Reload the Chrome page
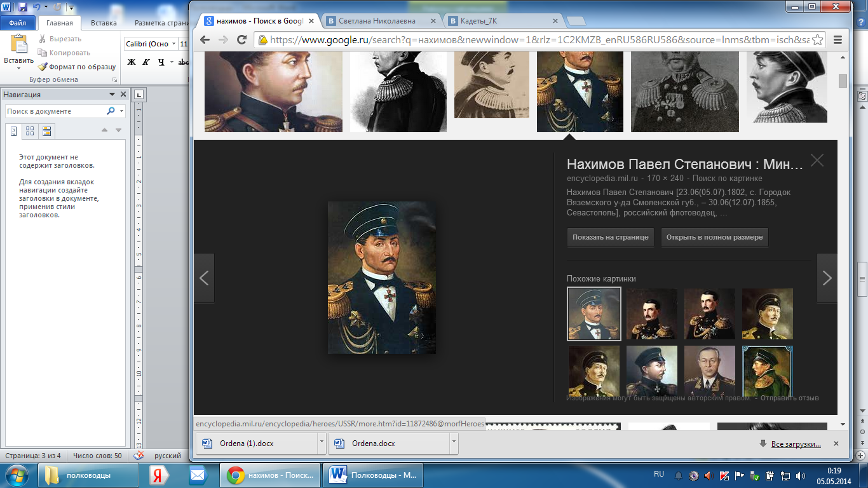 (x=241, y=39)
